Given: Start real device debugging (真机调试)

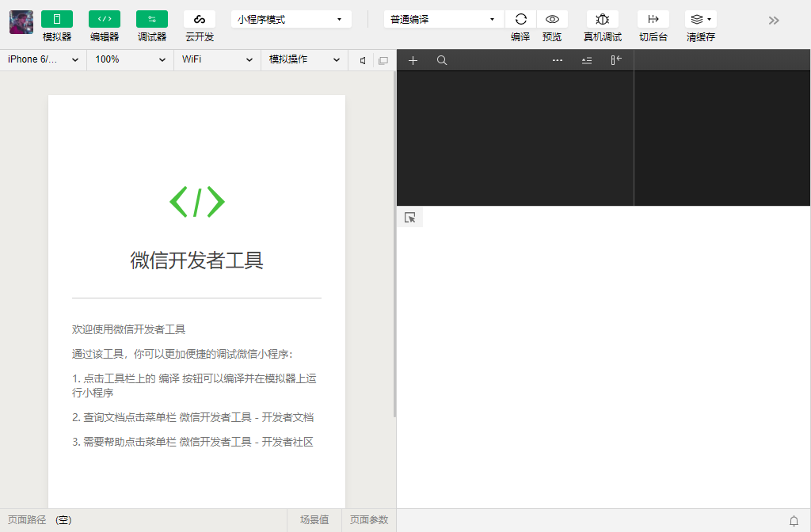Looking at the screenshot, I should [x=603, y=19].
